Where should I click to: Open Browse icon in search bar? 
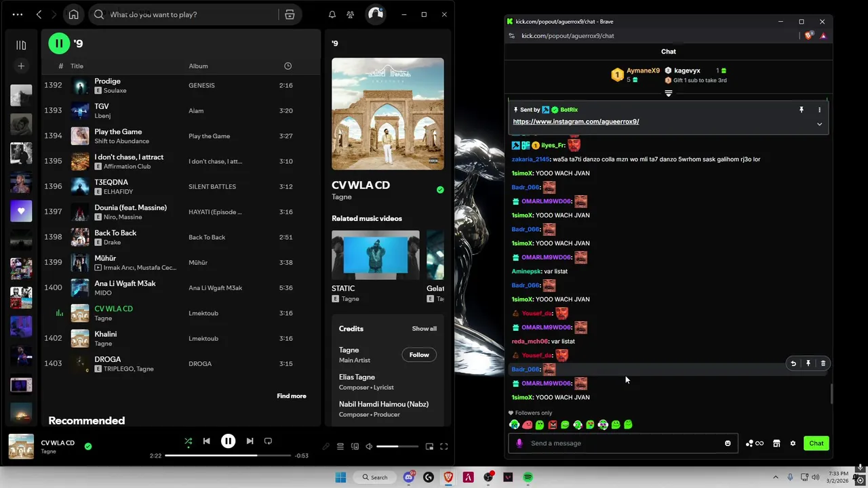[290, 14]
